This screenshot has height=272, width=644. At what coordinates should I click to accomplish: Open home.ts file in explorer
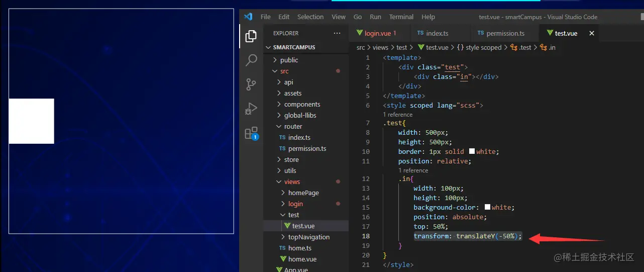(306, 248)
